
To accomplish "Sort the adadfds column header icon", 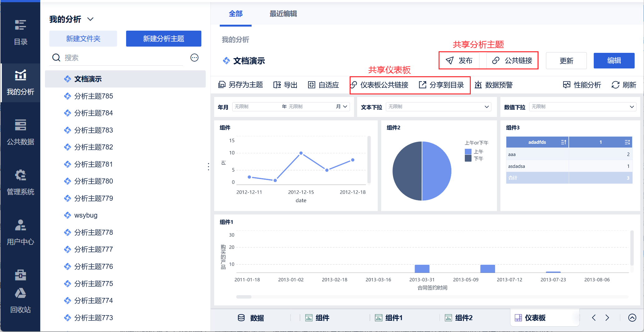I will click(x=563, y=142).
